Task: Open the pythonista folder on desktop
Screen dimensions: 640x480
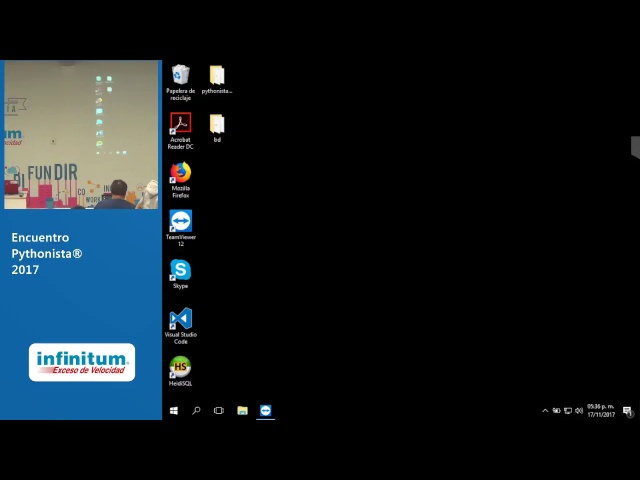Action: pyautogui.click(x=217, y=80)
